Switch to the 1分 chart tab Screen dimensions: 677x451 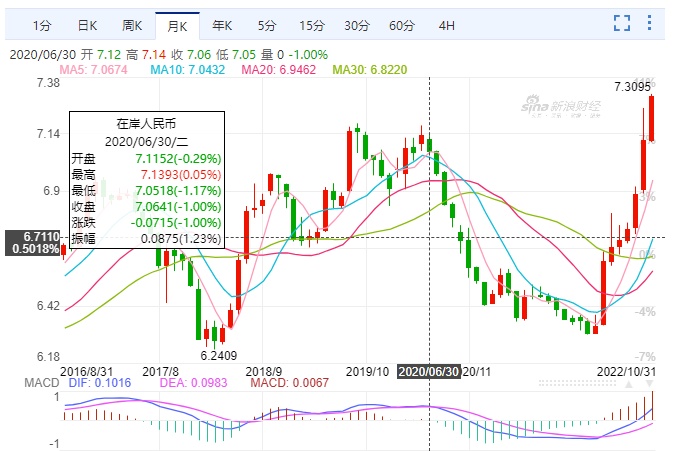point(41,24)
